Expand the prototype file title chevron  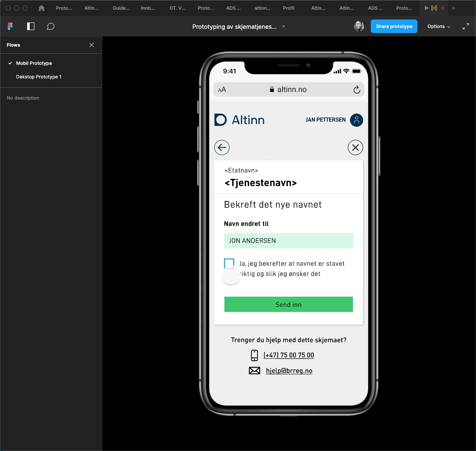point(284,26)
